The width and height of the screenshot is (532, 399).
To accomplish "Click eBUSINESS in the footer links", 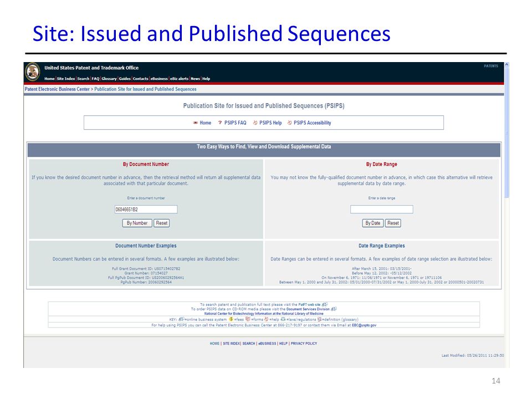I will pyautogui.click(x=267, y=344).
